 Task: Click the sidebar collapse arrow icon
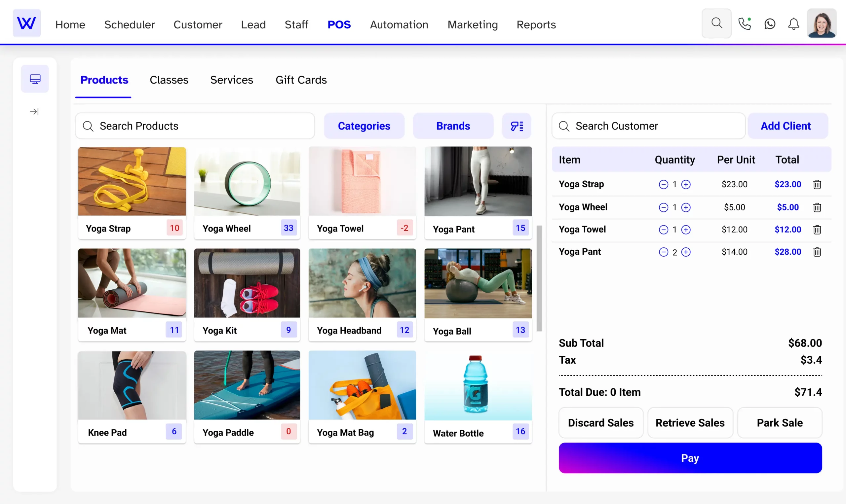[35, 112]
